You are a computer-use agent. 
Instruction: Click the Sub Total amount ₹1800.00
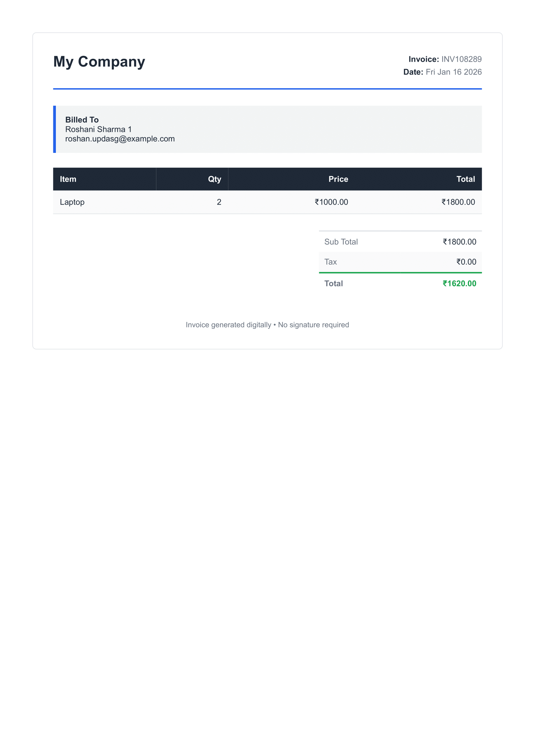[459, 242]
